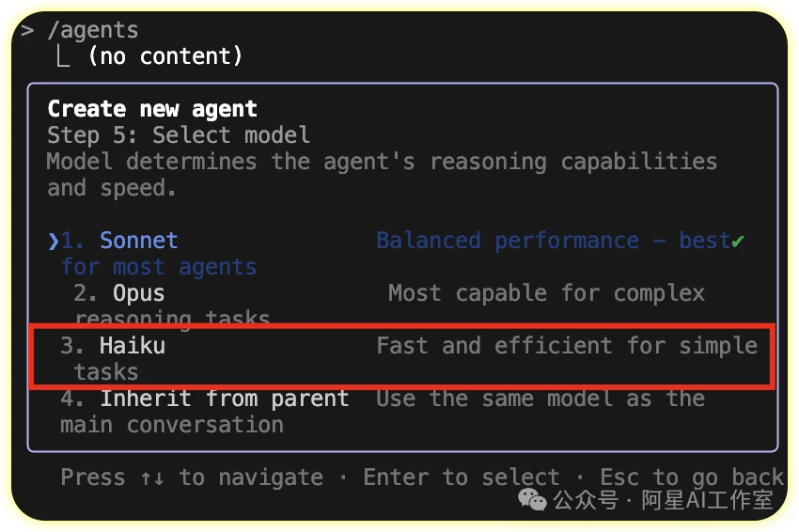Viewport: 799px width, 532px height.
Task: Click "Most capable for complex" description
Action: click(546, 293)
